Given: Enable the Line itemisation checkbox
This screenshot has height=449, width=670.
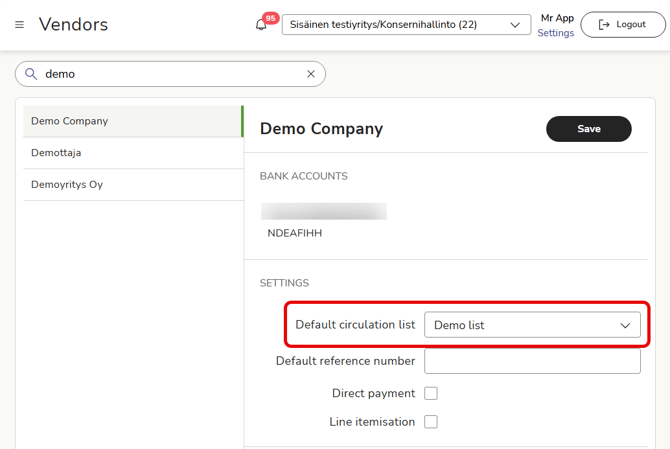Looking at the screenshot, I should tap(431, 422).
